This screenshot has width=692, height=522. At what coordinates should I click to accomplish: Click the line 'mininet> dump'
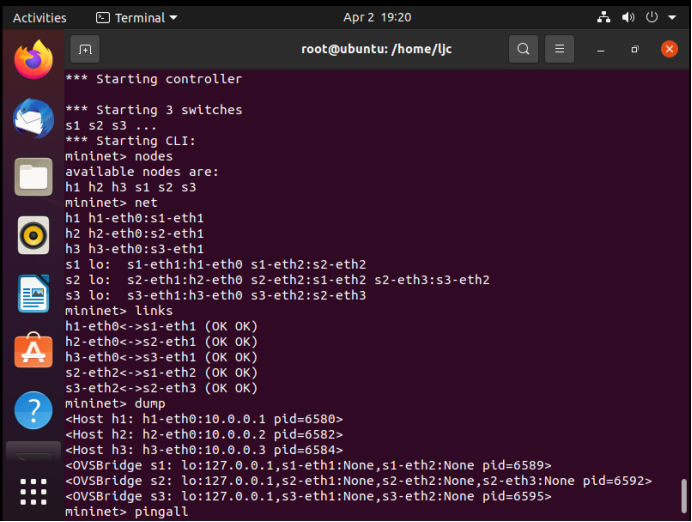(x=115, y=403)
